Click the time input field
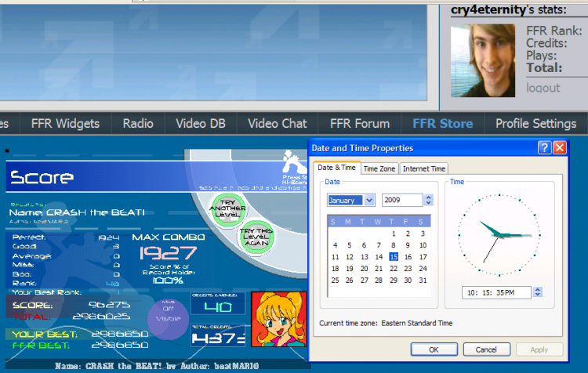Screen dimensions: 588x373 click(x=496, y=292)
